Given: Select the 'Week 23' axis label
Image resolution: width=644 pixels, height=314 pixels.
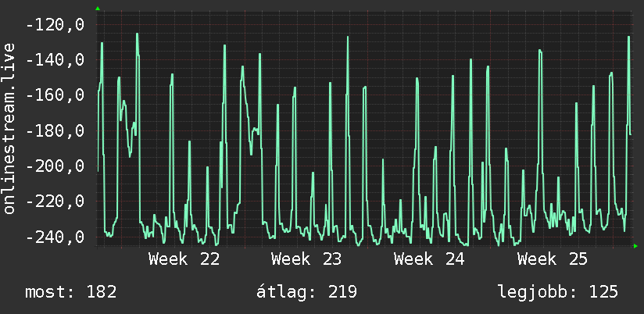Looking at the screenshot, I should [x=306, y=259].
